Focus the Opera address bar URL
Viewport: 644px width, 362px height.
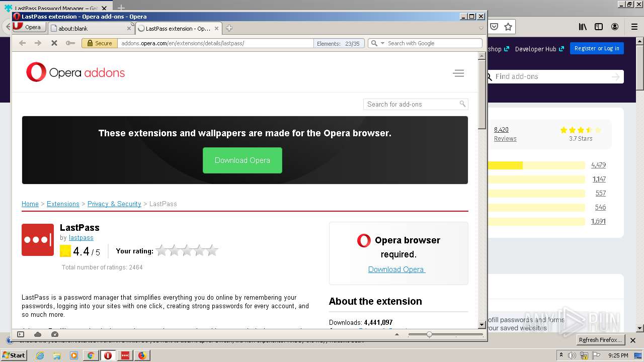click(215, 43)
